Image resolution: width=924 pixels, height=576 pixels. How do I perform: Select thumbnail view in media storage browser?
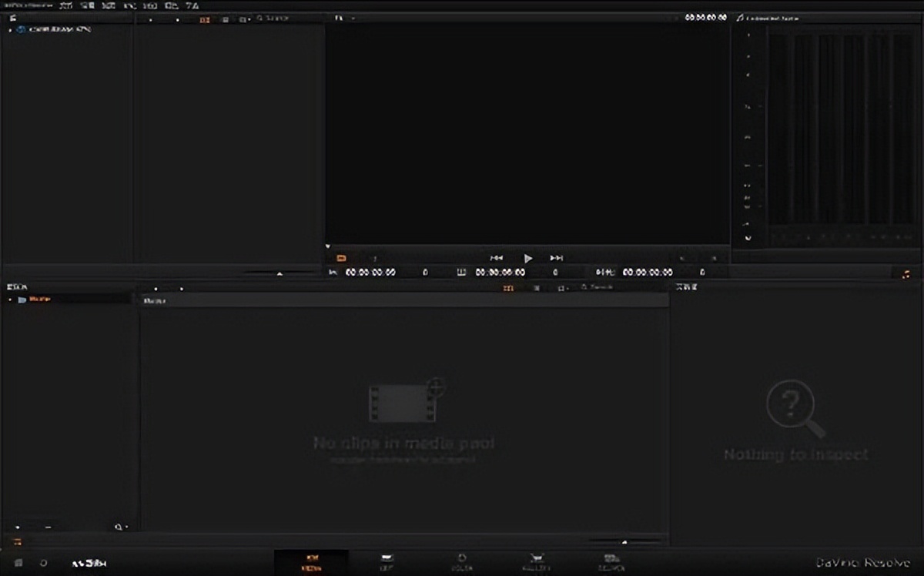click(205, 19)
